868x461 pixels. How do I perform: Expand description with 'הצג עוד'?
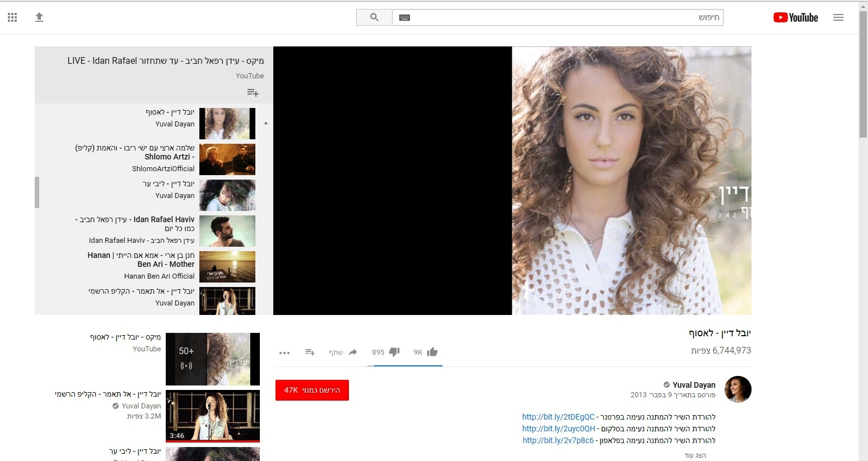coord(695,455)
